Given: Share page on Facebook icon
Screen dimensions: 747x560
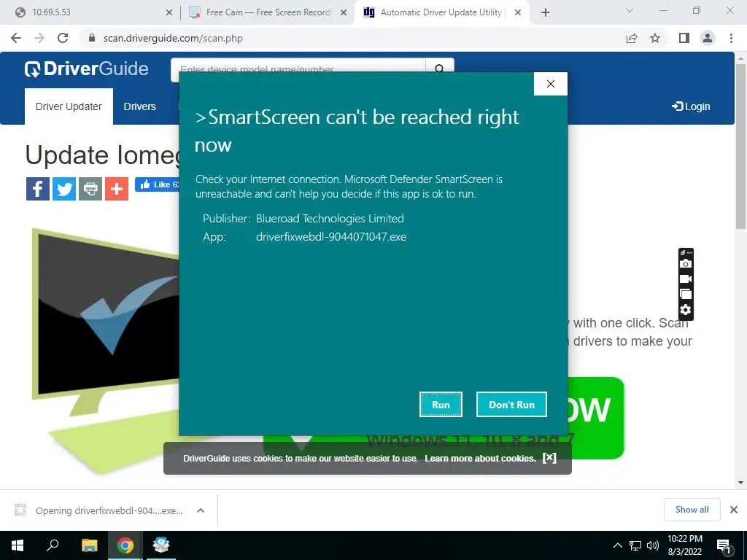Looking at the screenshot, I should (38, 189).
